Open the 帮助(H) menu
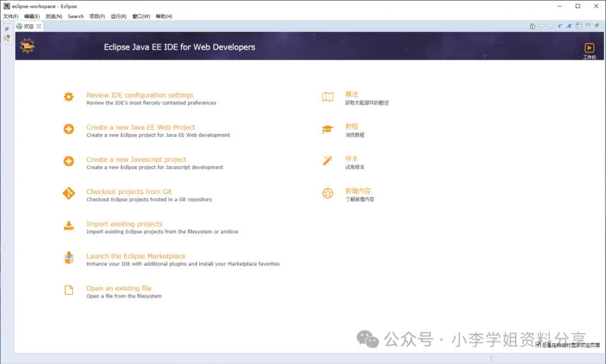 tap(164, 16)
